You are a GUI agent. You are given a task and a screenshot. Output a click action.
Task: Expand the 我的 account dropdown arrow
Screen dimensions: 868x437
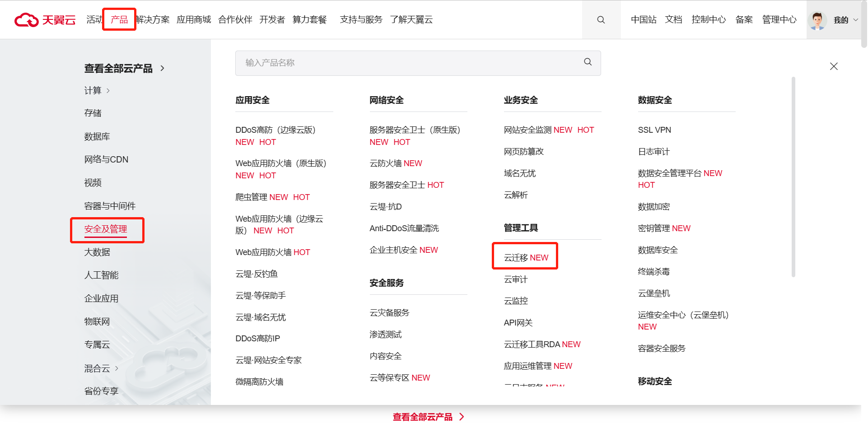(855, 20)
